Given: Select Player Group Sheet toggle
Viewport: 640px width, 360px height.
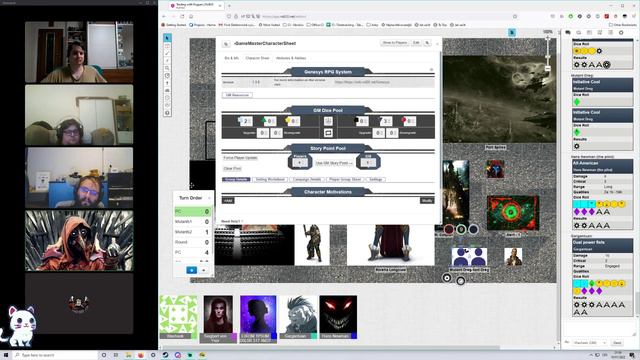Looking at the screenshot, I should 345,180.
